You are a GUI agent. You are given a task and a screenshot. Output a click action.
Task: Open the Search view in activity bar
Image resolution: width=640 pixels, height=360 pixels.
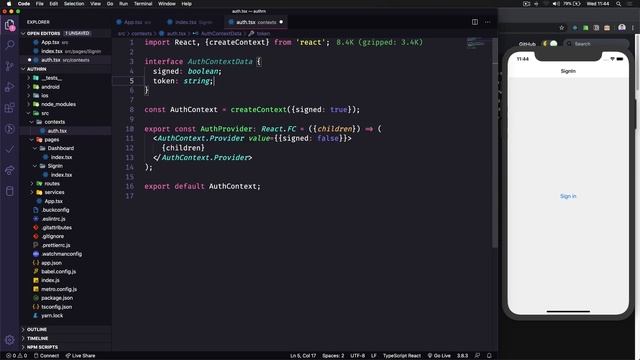[x=10, y=44]
